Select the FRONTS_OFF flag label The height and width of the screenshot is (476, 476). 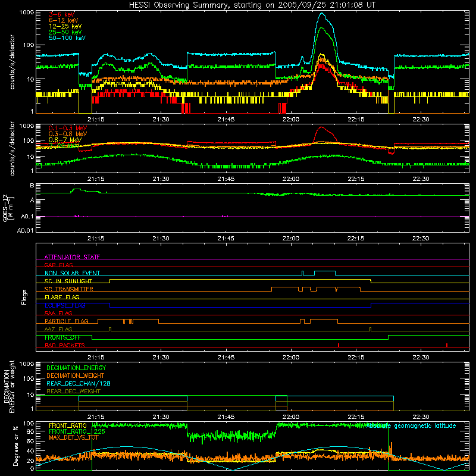click(62, 337)
